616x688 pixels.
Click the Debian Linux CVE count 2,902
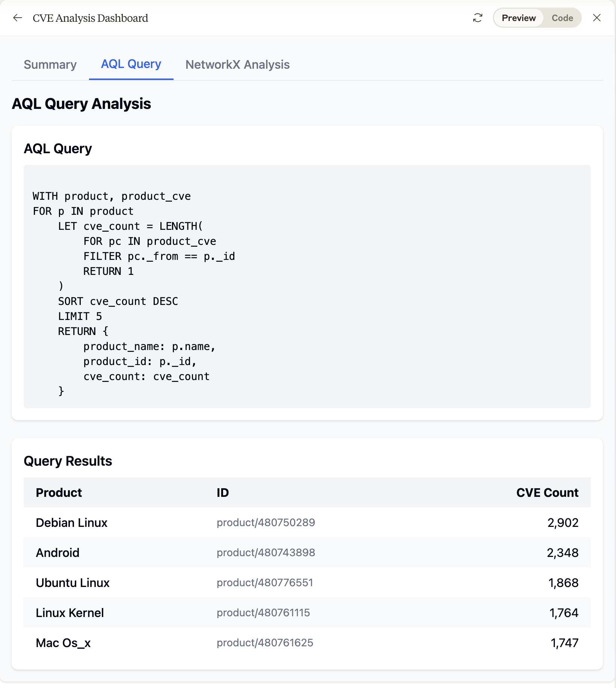pyautogui.click(x=563, y=522)
